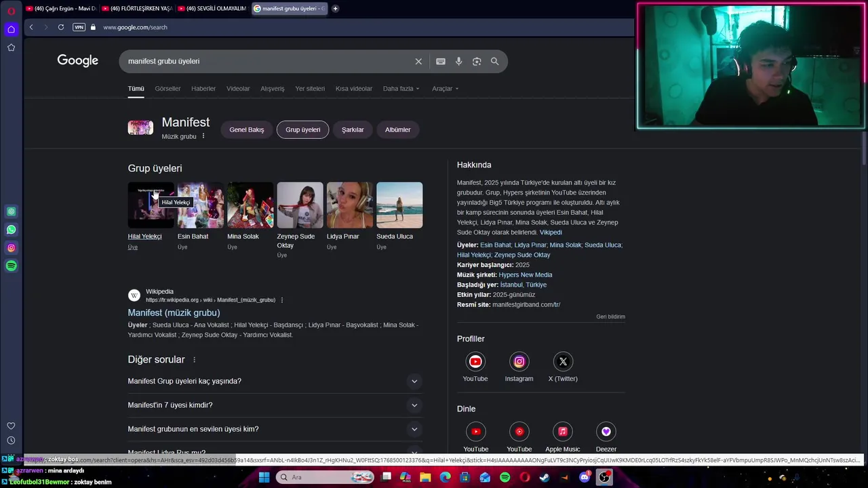The width and height of the screenshot is (868, 488).
Task: Expand 'Manifest Grup üyeleri kaç yaşında?' question
Action: pyautogui.click(x=275, y=381)
